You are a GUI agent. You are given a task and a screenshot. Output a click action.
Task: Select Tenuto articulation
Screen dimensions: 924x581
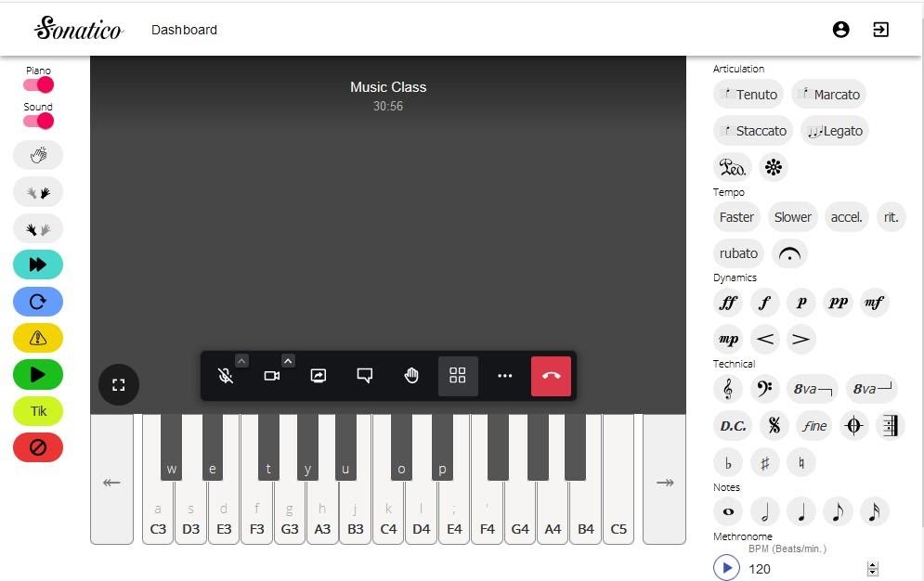748,94
